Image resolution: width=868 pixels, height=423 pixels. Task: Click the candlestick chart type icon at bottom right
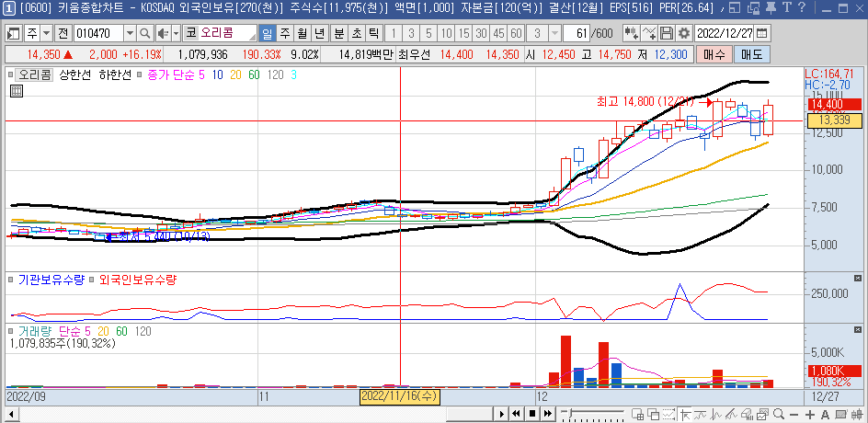pyautogui.click(x=857, y=415)
